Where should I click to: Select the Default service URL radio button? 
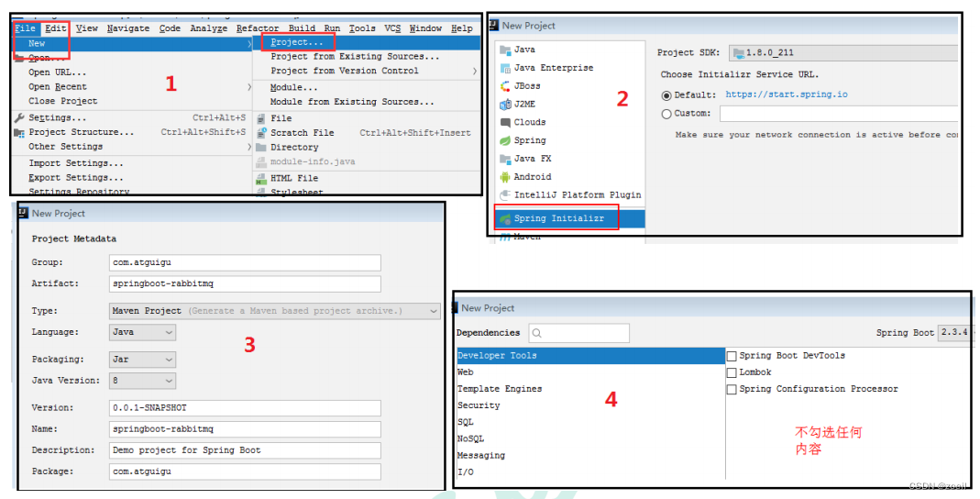point(666,95)
